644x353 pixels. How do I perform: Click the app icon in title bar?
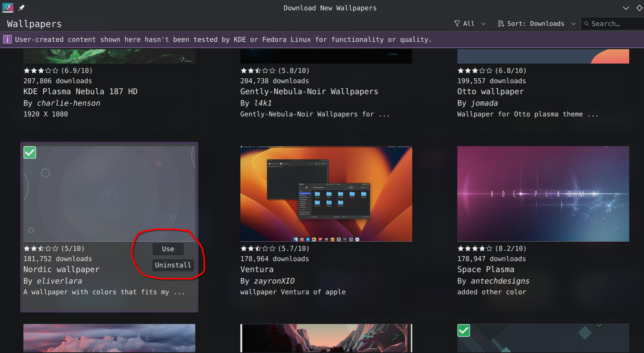[8, 8]
